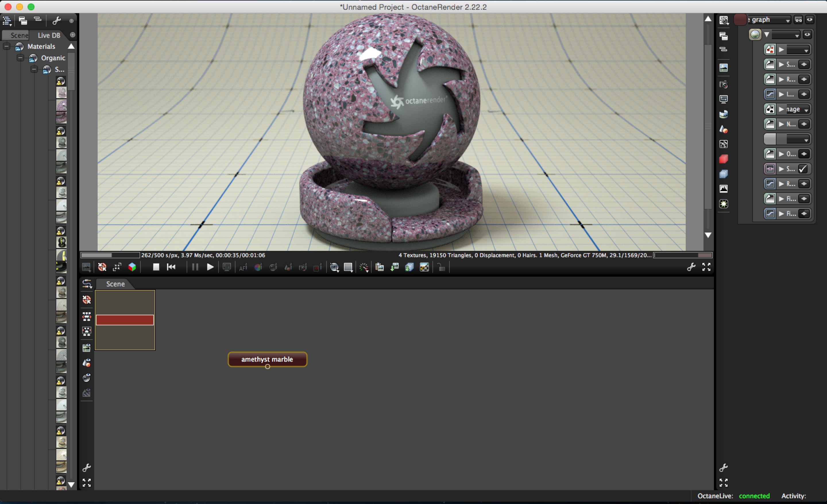The width and height of the screenshot is (827, 504).
Task: Click the lock viewport resolution icon
Action: click(441, 267)
